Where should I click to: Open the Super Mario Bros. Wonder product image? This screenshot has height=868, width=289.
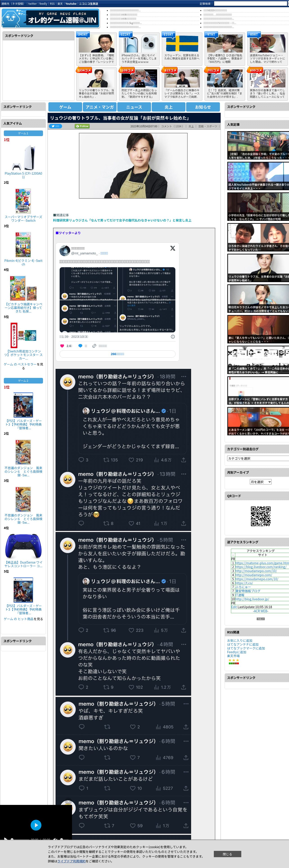click(x=23, y=201)
